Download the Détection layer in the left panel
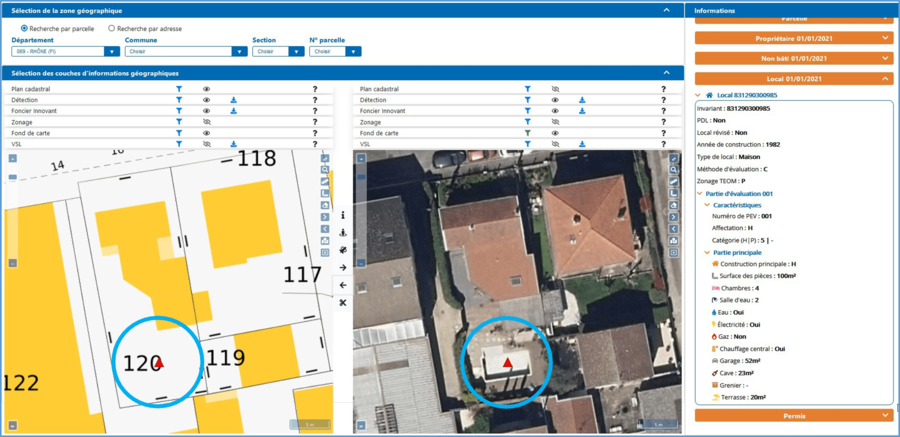The width and height of the screenshot is (900, 437). [x=233, y=100]
